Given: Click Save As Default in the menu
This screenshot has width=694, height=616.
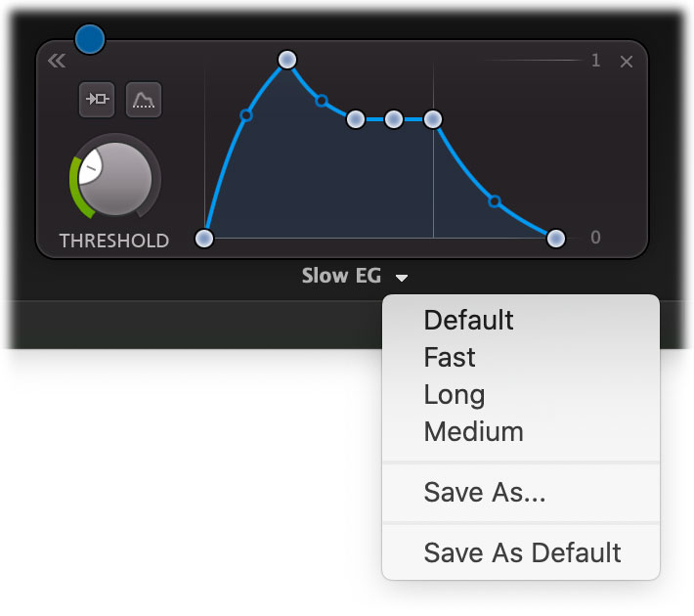Looking at the screenshot, I should pyautogui.click(x=521, y=552).
